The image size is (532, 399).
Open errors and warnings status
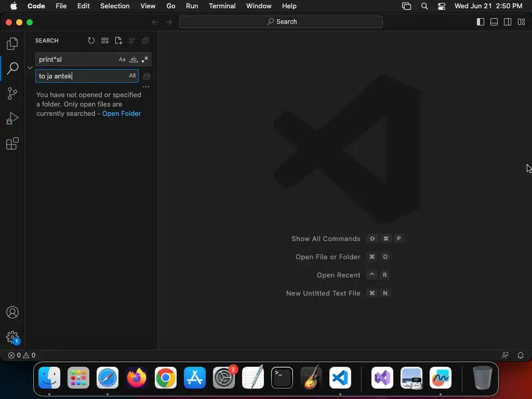click(x=22, y=355)
